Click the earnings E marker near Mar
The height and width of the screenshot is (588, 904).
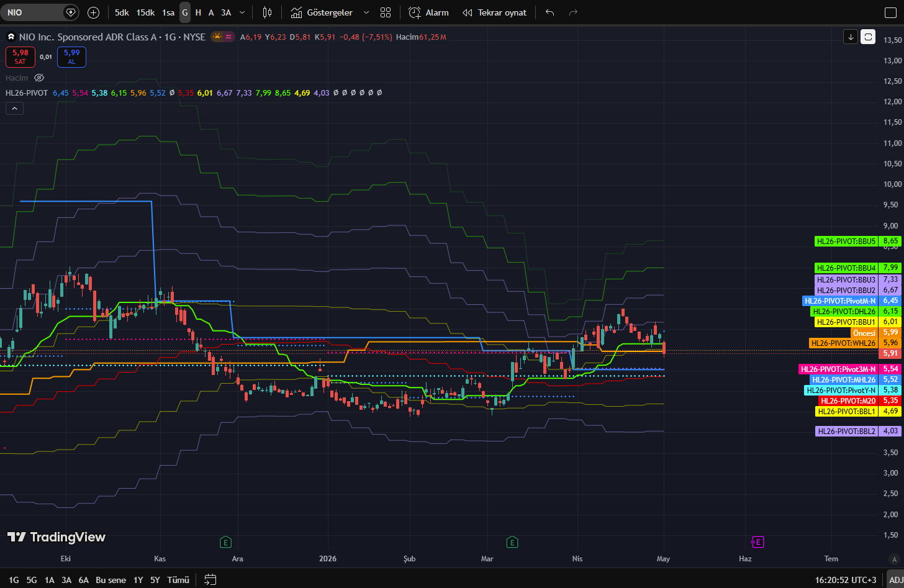[x=512, y=542]
